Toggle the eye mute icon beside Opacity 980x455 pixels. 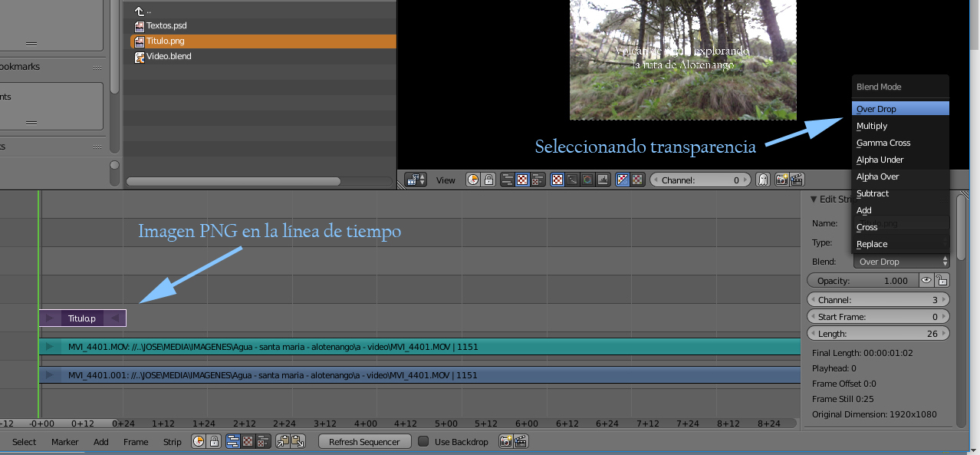(926, 281)
